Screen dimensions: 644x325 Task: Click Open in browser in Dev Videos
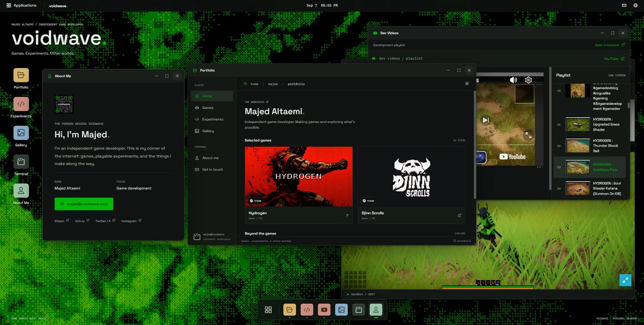point(610,45)
